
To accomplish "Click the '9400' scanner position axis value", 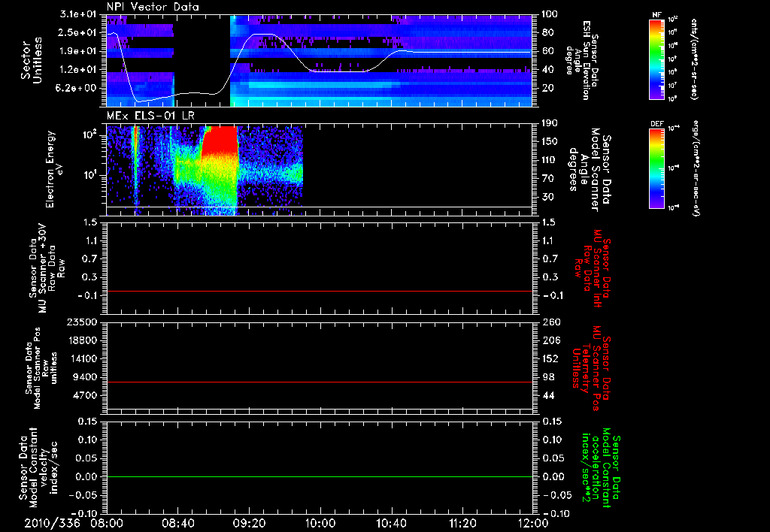I will 86,377.
